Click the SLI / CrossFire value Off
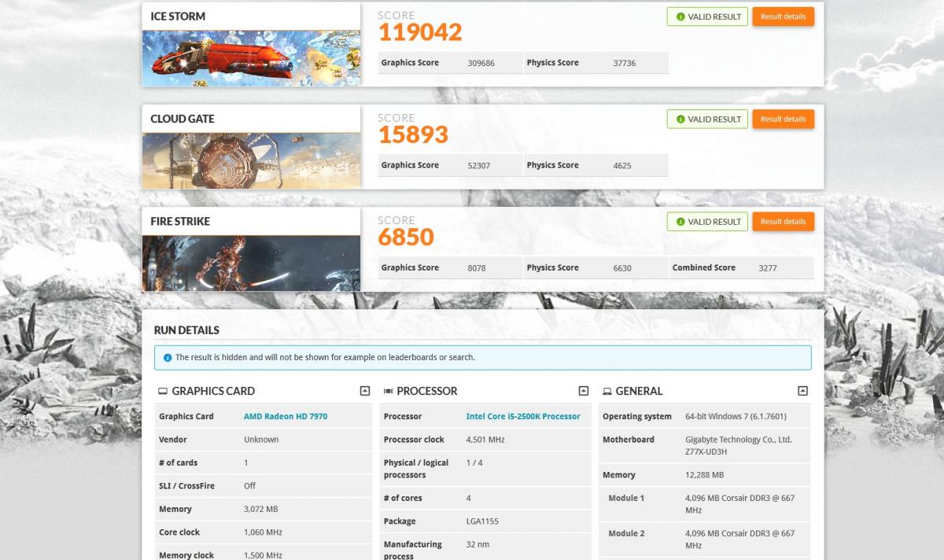The height and width of the screenshot is (560, 944). click(249, 486)
